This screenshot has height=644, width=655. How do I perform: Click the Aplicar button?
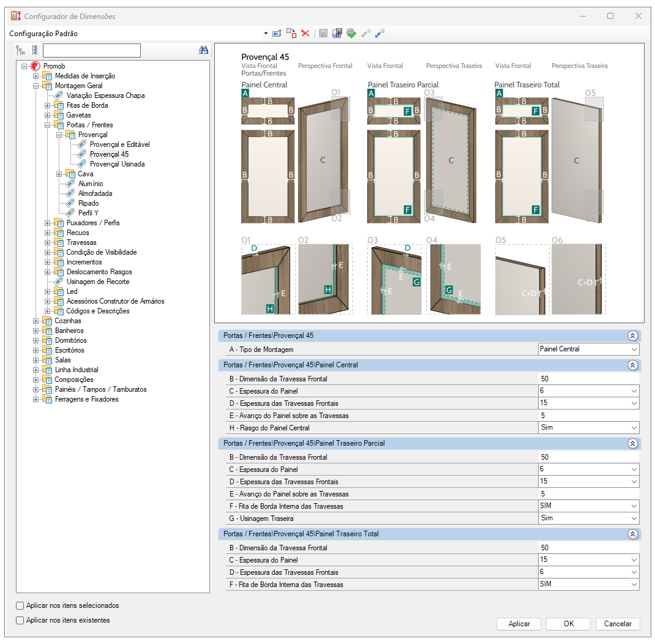click(519, 624)
